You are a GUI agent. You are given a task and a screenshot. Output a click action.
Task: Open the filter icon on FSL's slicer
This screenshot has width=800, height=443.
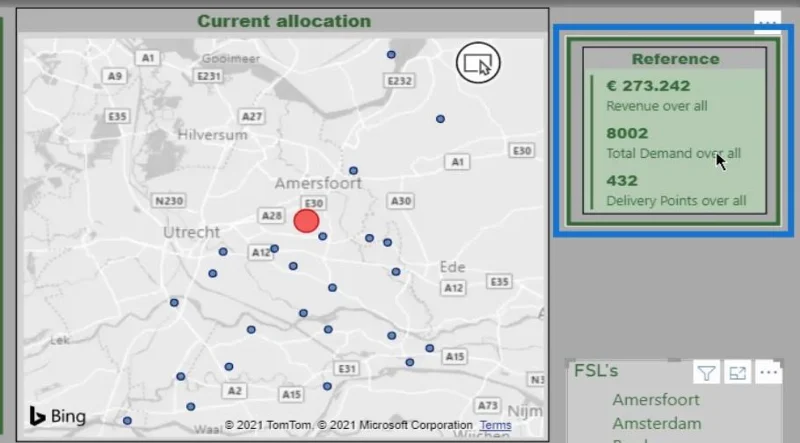tap(706, 373)
